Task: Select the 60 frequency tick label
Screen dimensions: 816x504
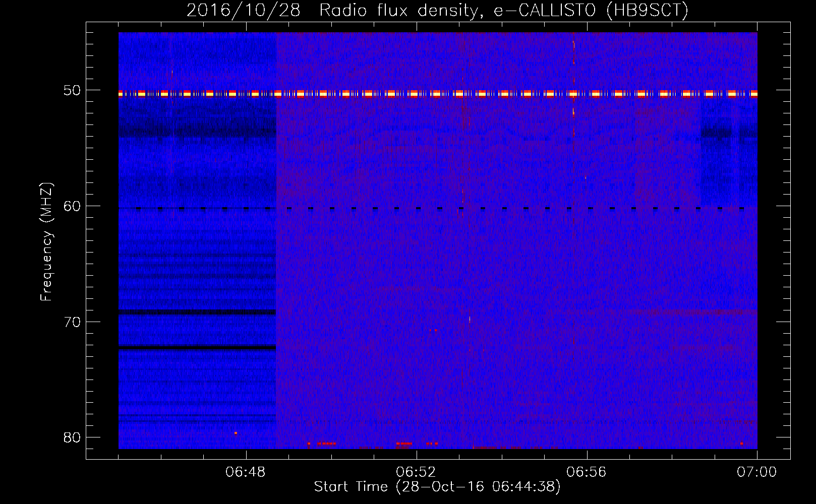Action: pyautogui.click(x=72, y=206)
